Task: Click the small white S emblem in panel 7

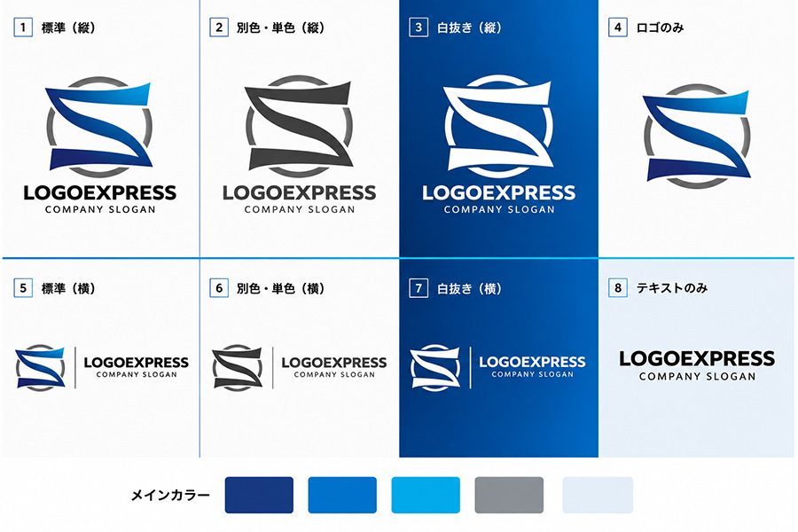Action: click(435, 368)
